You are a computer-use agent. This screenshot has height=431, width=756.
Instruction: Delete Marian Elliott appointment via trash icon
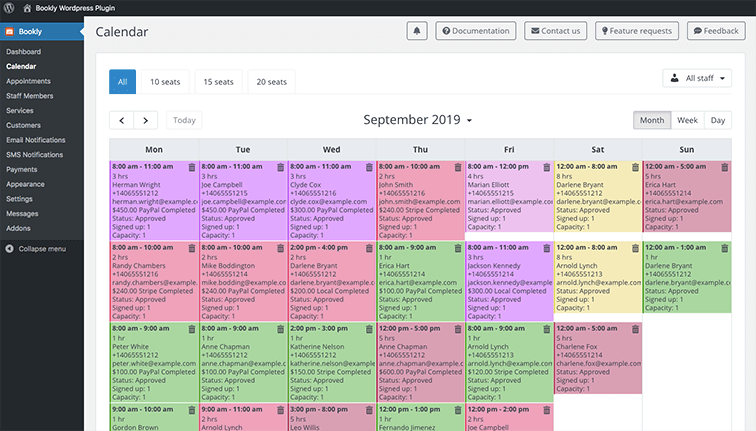tap(546, 167)
